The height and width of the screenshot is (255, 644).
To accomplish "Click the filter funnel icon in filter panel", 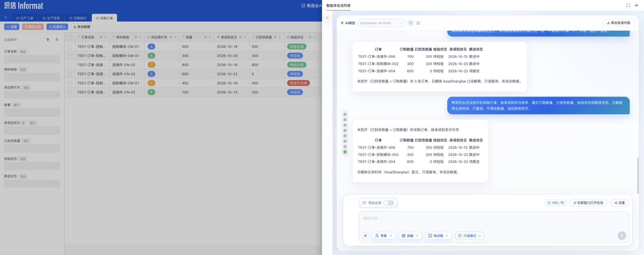I will point(48,39).
